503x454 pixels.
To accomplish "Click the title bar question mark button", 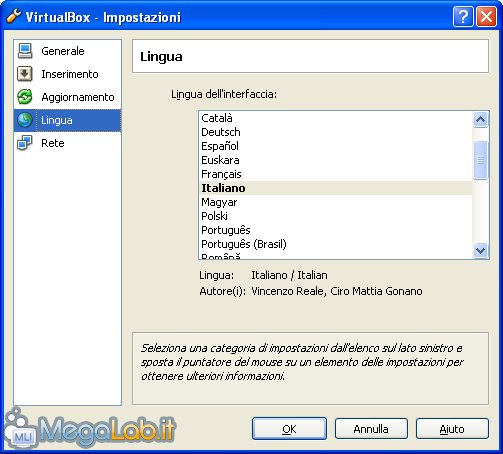I will coord(463,16).
